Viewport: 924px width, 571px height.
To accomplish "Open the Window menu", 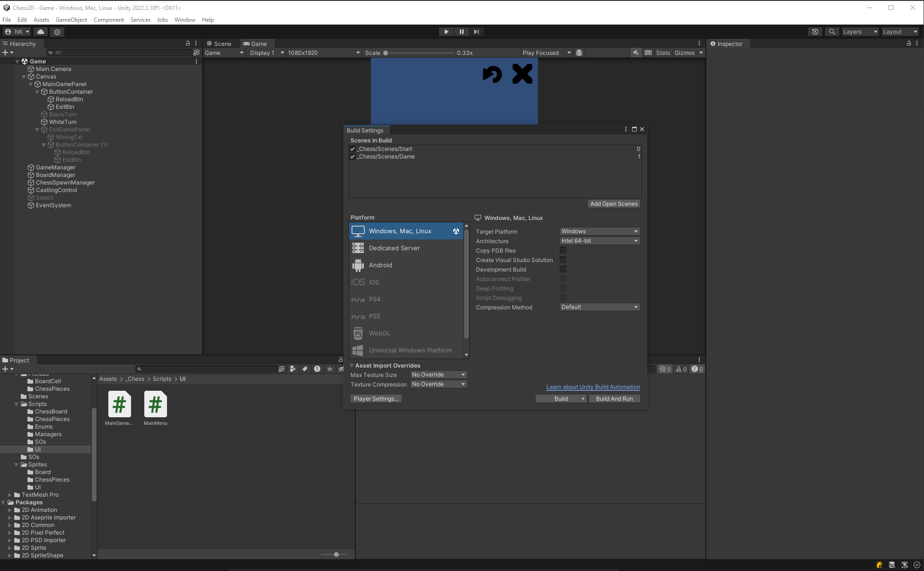I will 185,20.
